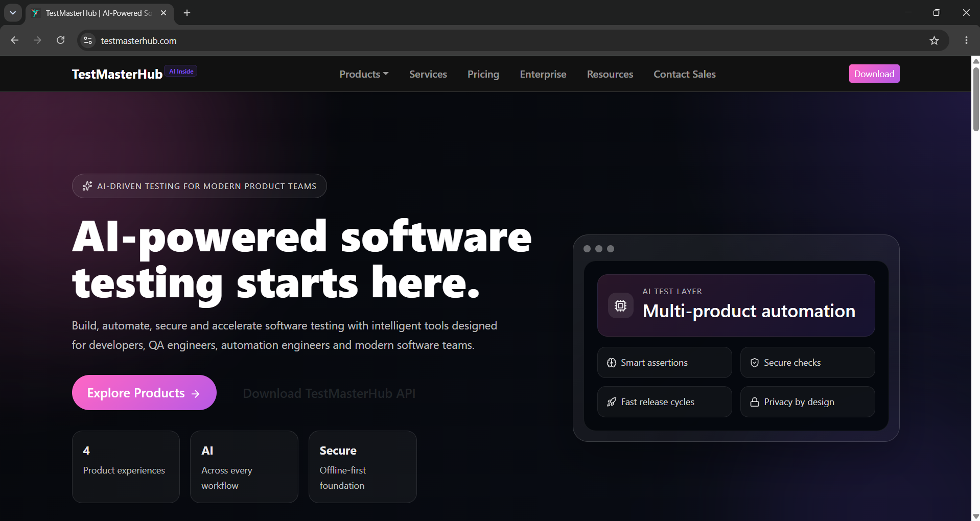Click the chip icon beside AI Test Layer
This screenshot has width=980, height=521.
620,305
